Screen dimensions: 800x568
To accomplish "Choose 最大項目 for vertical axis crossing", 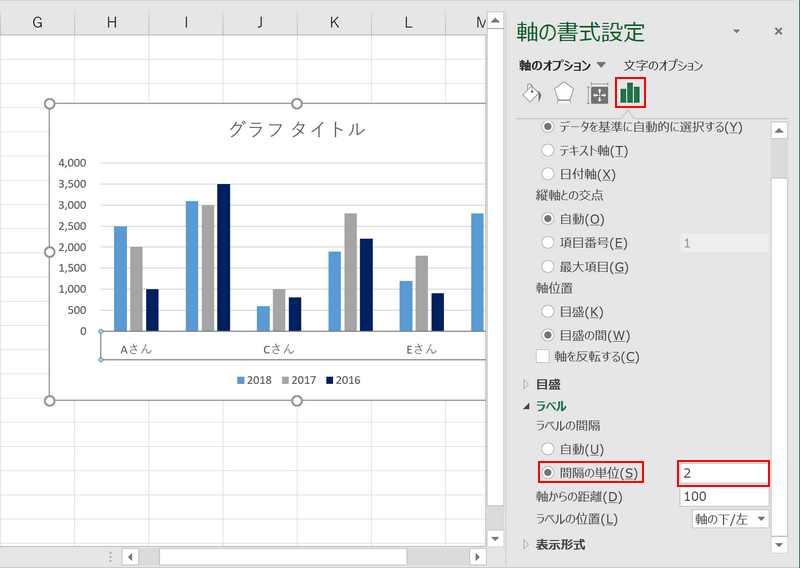I will tap(548, 267).
